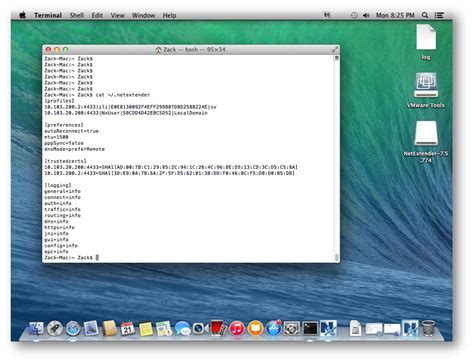Open the View menu
This screenshot has width=474, height=363.
(x=117, y=15)
